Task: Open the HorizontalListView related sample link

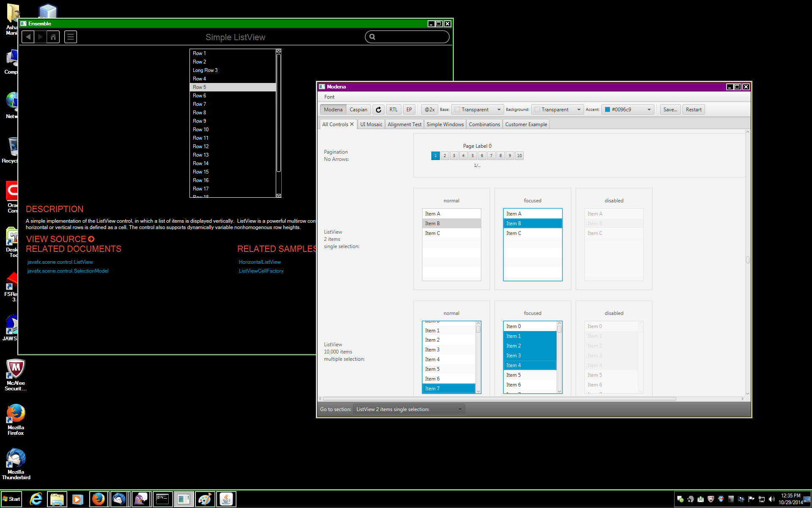Action: pos(260,262)
